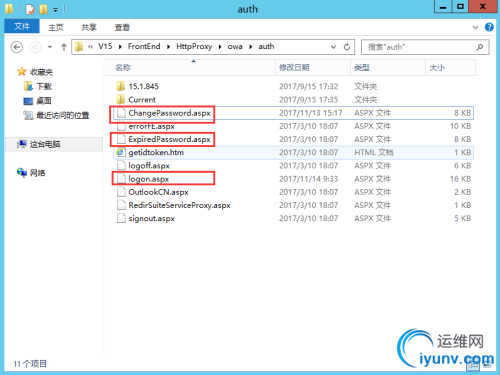The image size is (500, 375).
Task: Select the Current folder icon
Action: 121,99
